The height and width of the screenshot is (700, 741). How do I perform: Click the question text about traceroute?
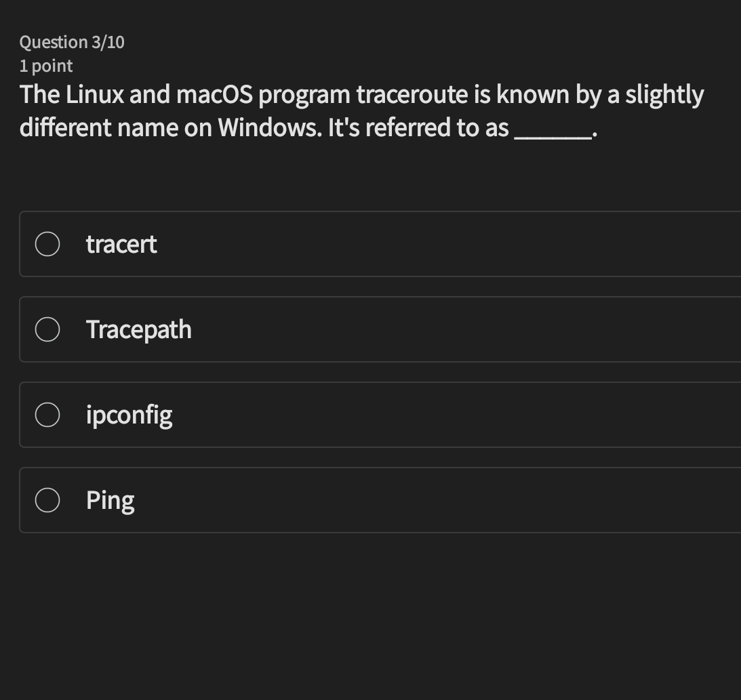[362, 110]
